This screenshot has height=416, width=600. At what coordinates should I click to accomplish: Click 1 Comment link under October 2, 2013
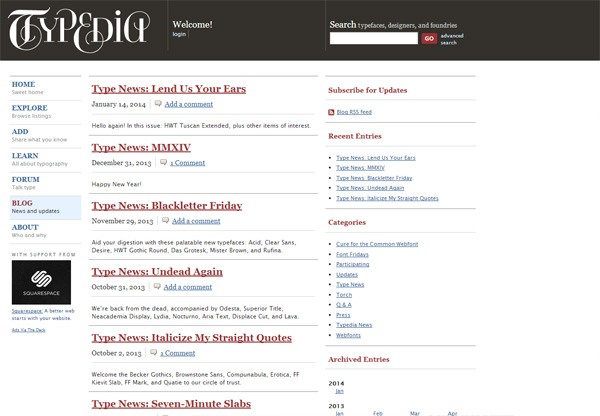(x=178, y=353)
